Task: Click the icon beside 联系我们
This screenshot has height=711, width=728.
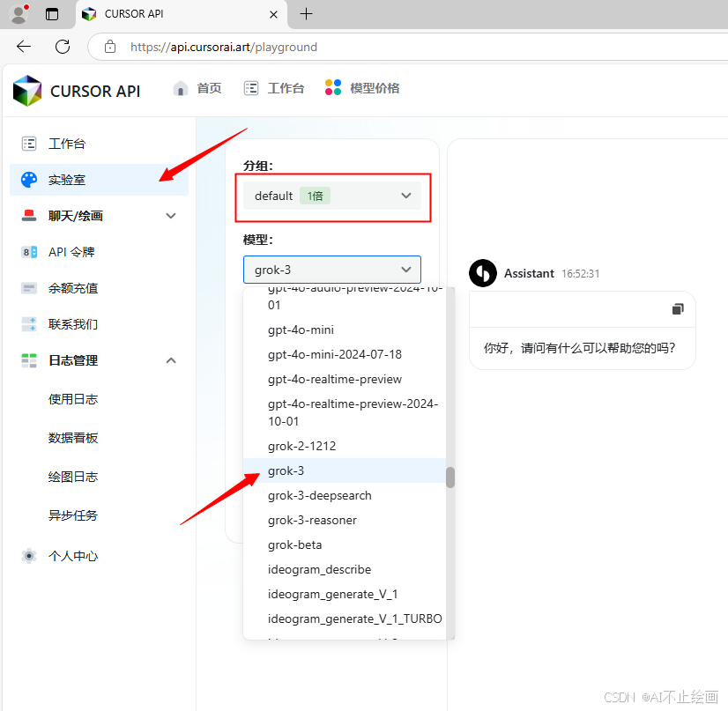Action: pyautogui.click(x=29, y=324)
